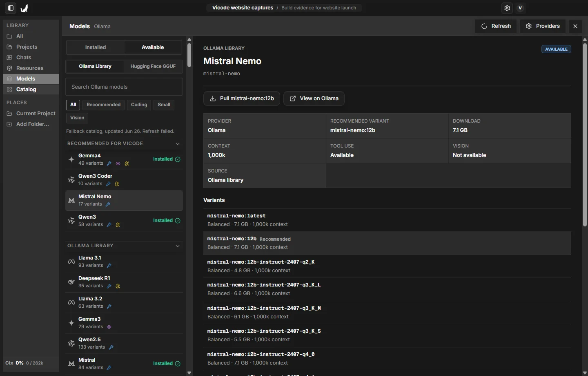Click the Qwen3 Coder model icon
588x376 pixels.
point(71,180)
